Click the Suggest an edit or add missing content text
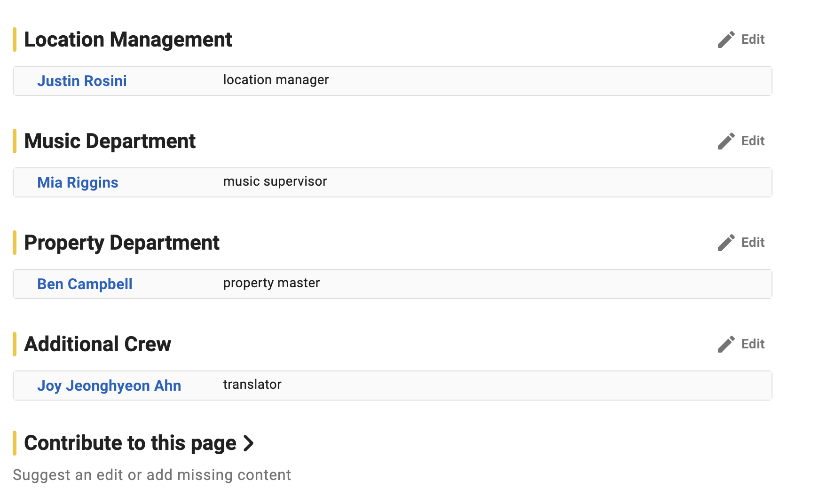 pyautogui.click(x=152, y=475)
